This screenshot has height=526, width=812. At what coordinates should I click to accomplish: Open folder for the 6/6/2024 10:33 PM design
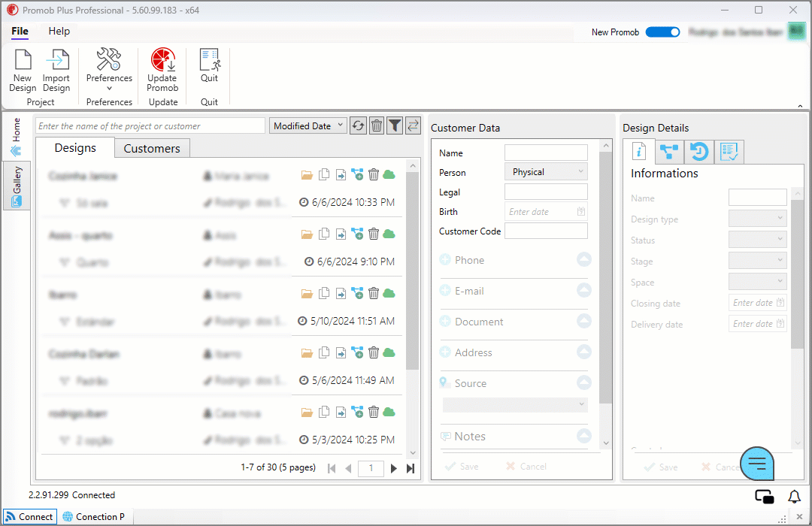tap(307, 175)
